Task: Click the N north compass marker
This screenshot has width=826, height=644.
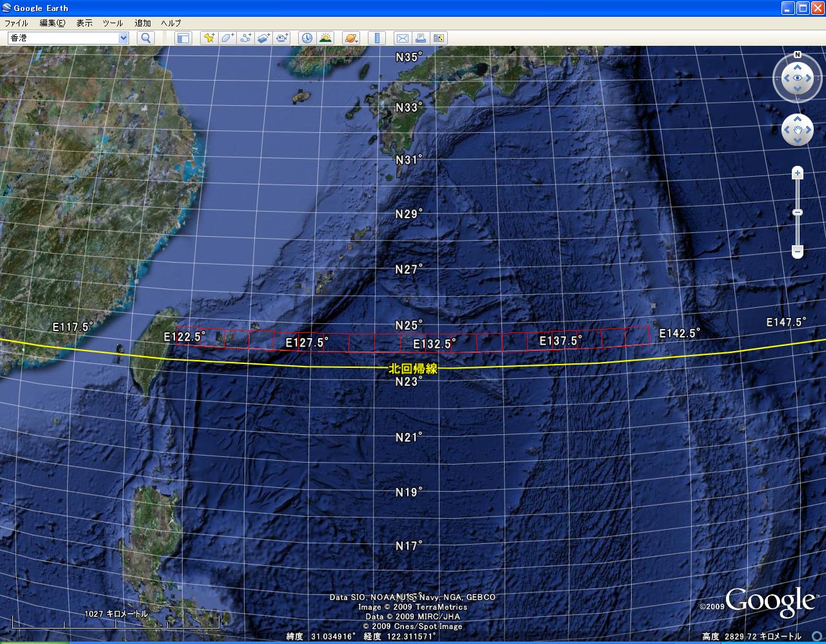Action: (798, 55)
